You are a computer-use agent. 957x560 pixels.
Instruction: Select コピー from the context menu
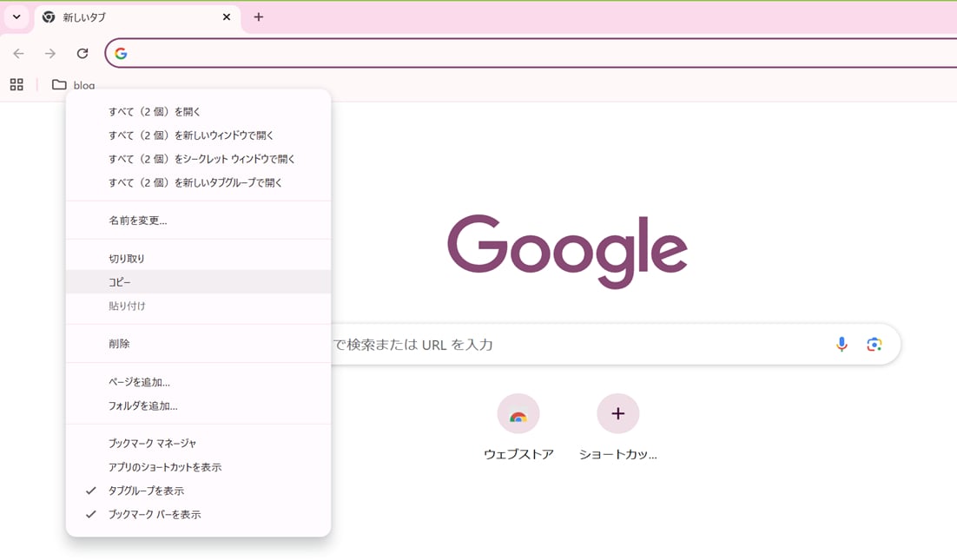pyautogui.click(x=120, y=282)
